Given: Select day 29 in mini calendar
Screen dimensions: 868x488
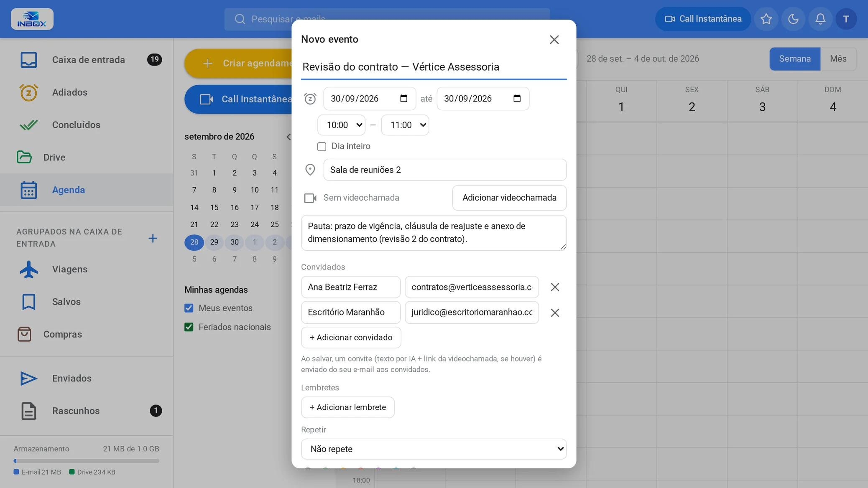Looking at the screenshot, I should tap(214, 242).
